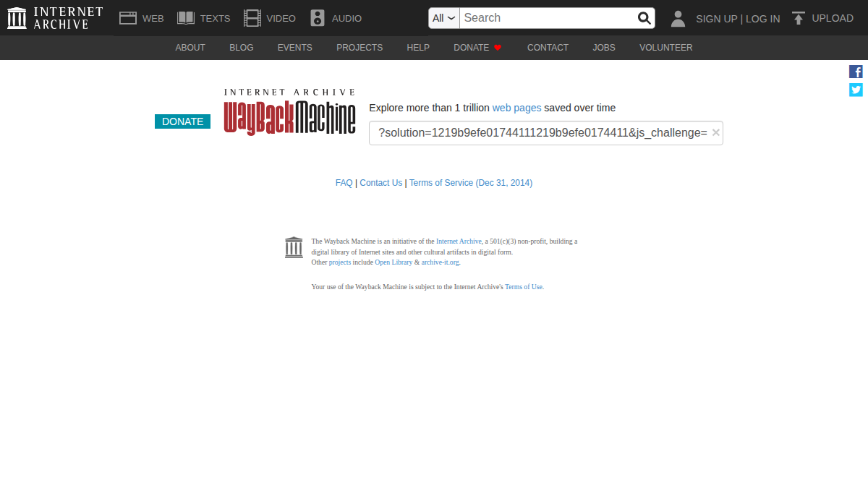Image resolution: width=868 pixels, height=488 pixels.
Task: Click the Sign Up link
Action: click(x=717, y=19)
